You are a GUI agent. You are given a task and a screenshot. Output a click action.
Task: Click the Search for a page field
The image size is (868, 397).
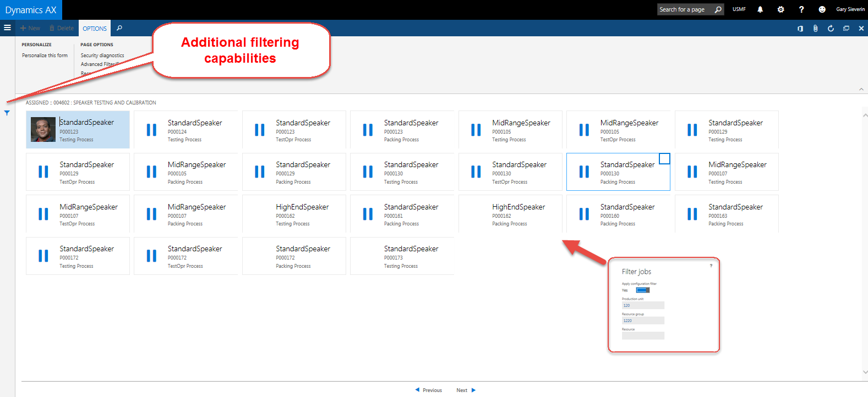(x=685, y=9)
